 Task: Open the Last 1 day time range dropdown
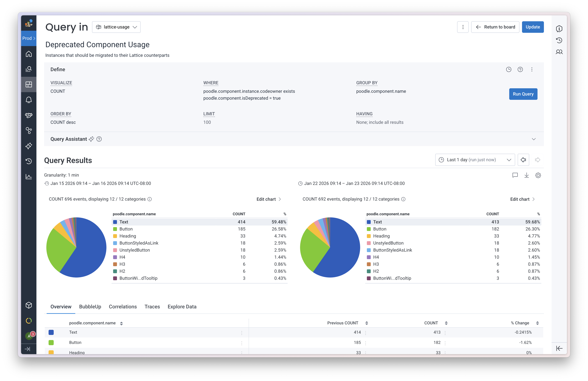tap(475, 160)
